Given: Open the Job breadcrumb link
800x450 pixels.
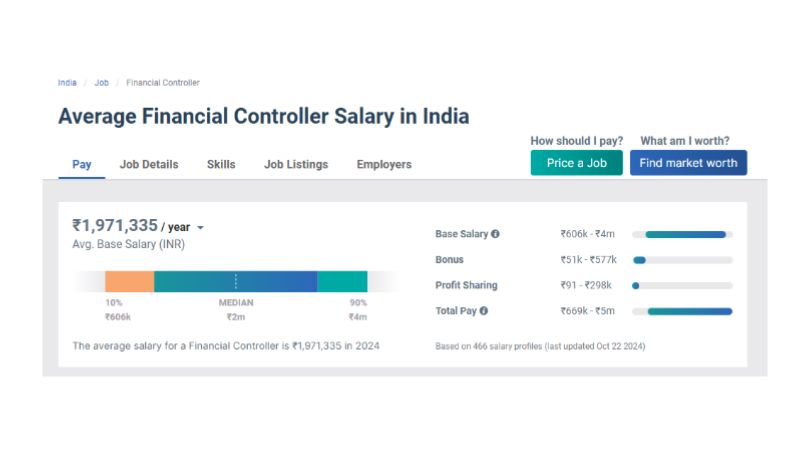Looking at the screenshot, I should (101, 83).
